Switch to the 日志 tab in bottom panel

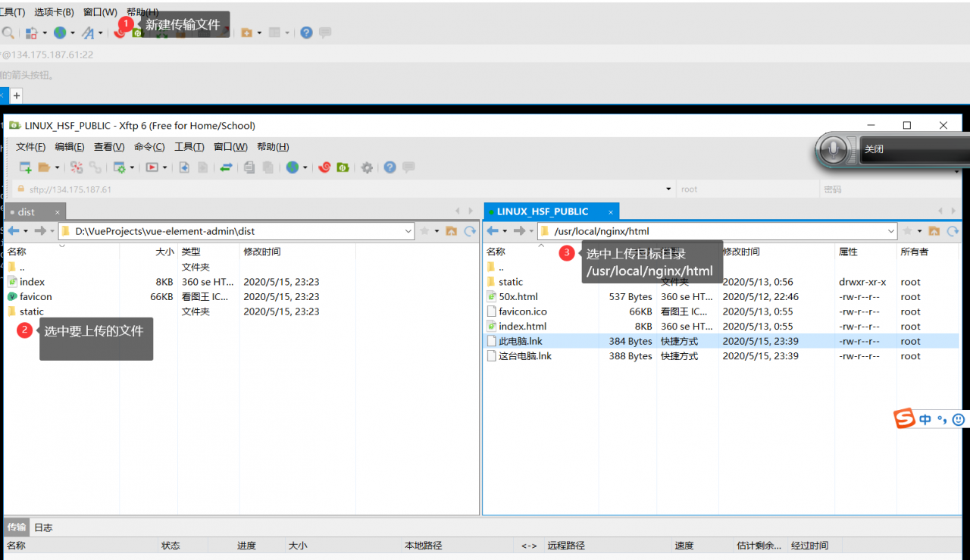point(43,527)
